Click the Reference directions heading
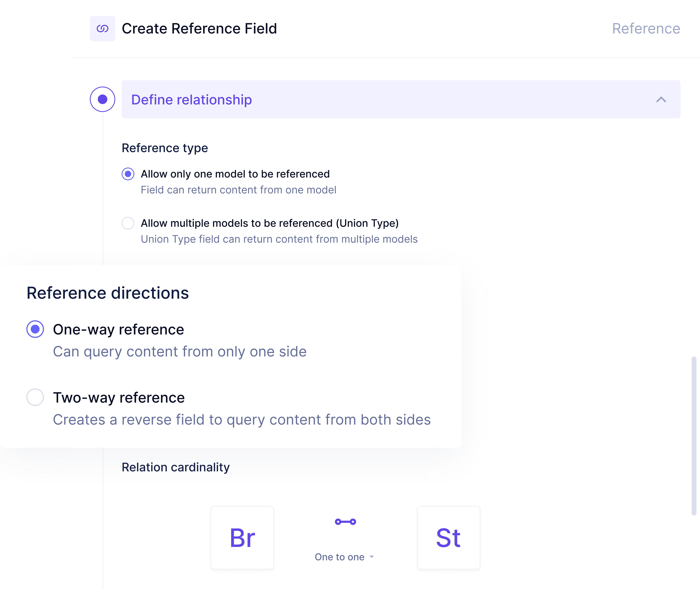 coord(108,293)
